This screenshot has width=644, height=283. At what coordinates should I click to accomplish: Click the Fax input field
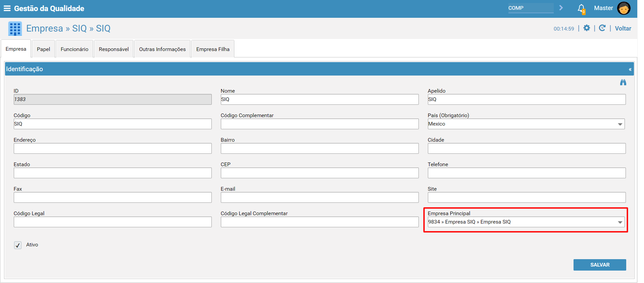112,197
